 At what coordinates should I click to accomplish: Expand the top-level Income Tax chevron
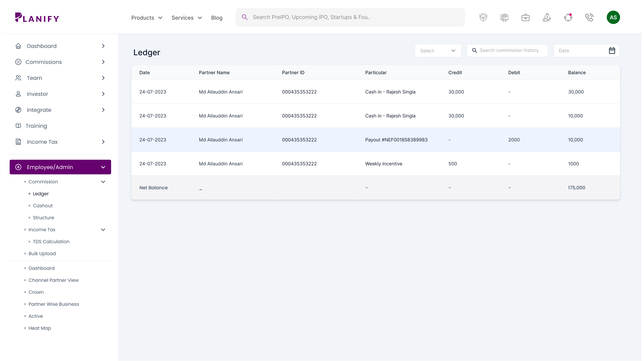tap(103, 142)
